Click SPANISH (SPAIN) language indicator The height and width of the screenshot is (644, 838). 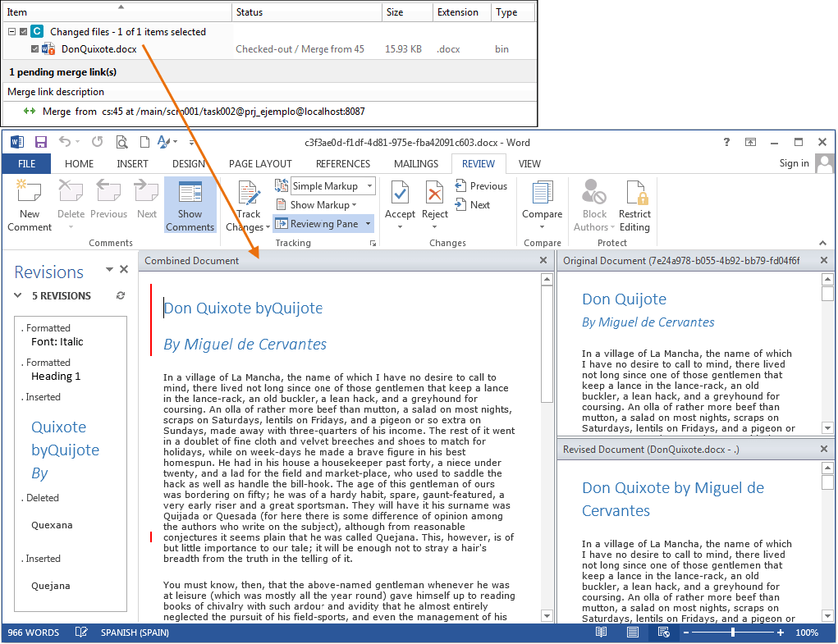click(135, 633)
